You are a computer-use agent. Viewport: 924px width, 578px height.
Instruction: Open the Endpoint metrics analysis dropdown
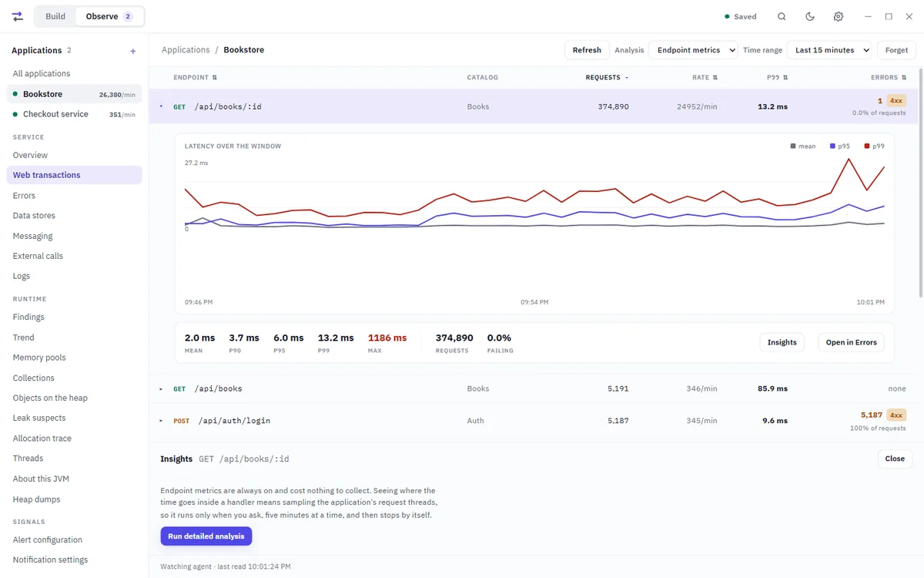pyautogui.click(x=693, y=50)
